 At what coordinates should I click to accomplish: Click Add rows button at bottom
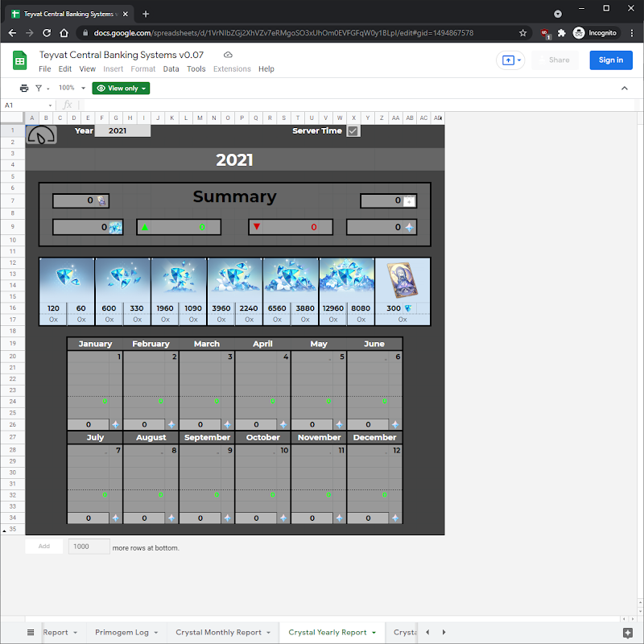44,547
